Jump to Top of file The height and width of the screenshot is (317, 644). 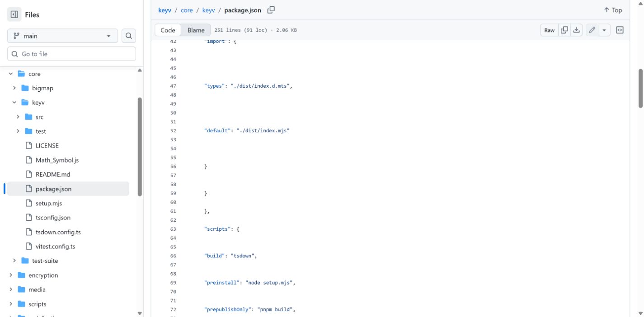(x=613, y=10)
